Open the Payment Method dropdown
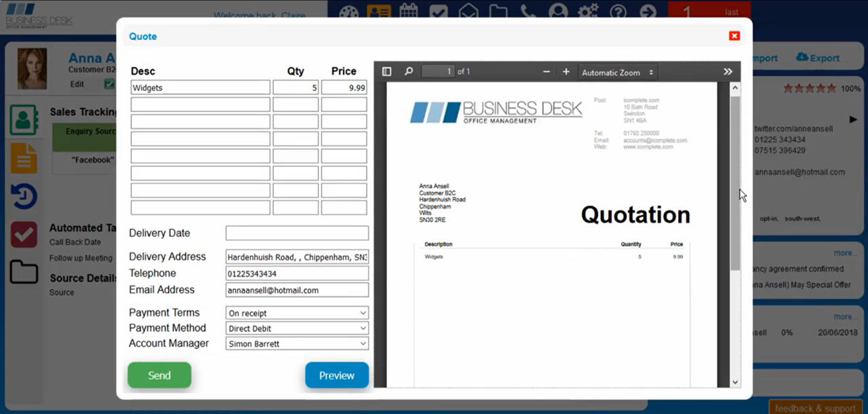The width and height of the screenshot is (868, 414). [x=296, y=328]
